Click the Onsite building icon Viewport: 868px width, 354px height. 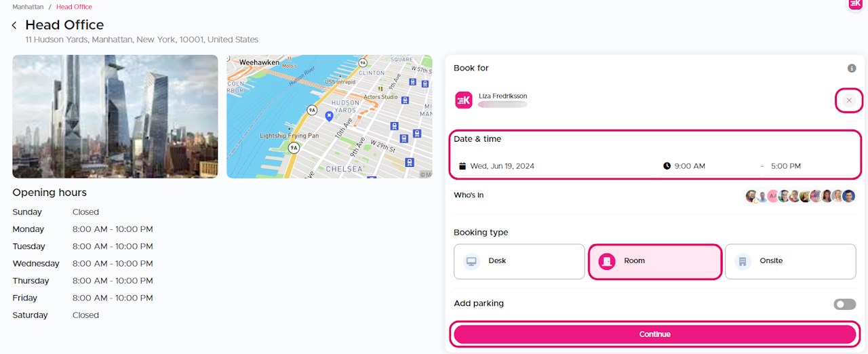pos(743,261)
